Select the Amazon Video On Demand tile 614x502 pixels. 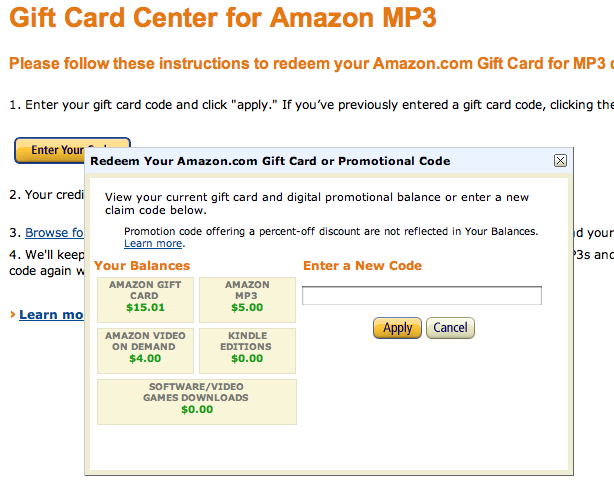pos(145,350)
